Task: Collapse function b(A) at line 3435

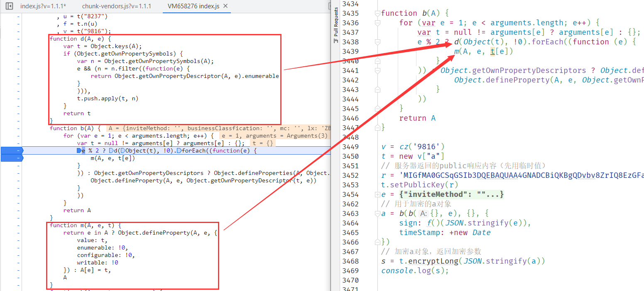Action: (x=377, y=13)
